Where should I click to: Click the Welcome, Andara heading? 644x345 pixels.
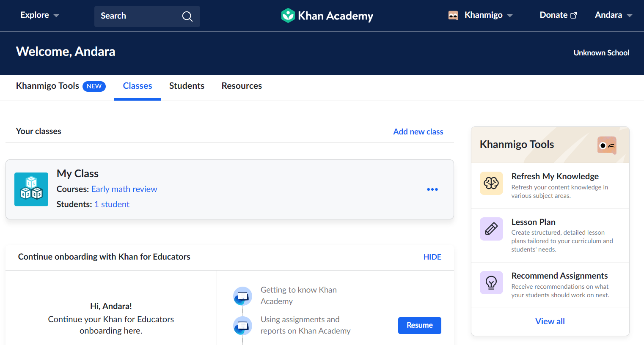tap(66, 52)
